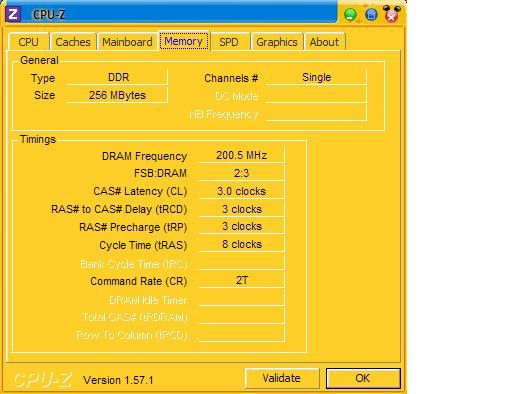Click the RAS# to CAS# Delay label

coord(119,210)
